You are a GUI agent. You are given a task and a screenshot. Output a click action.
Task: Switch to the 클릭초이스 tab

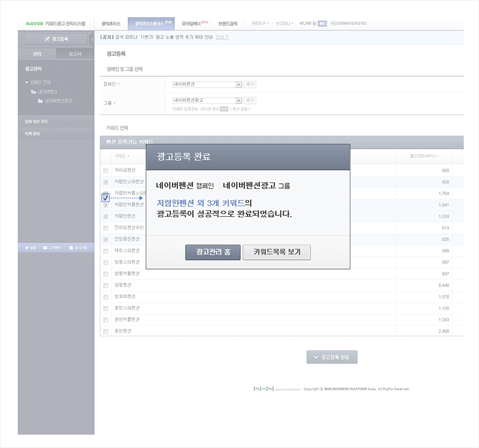point(111,23)
